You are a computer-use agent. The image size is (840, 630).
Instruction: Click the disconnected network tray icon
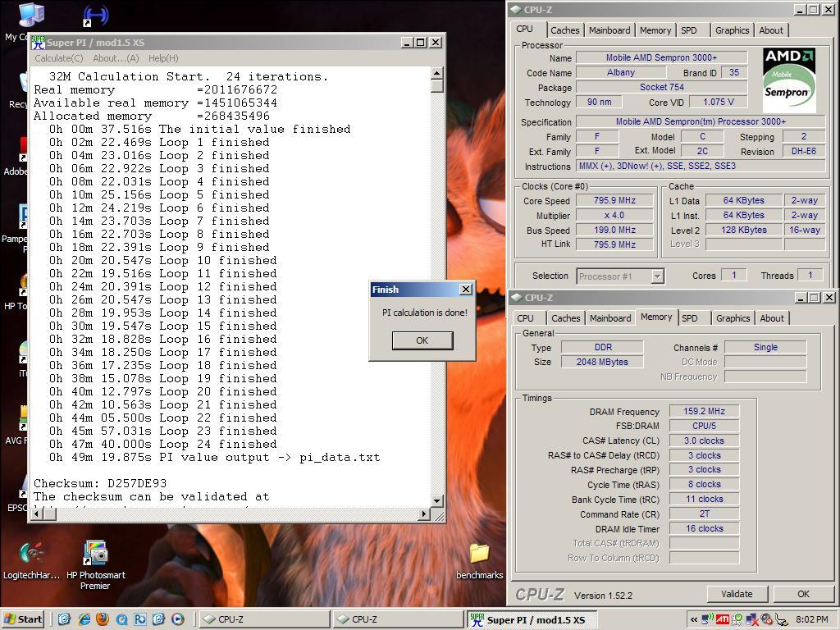click(751, 619)
